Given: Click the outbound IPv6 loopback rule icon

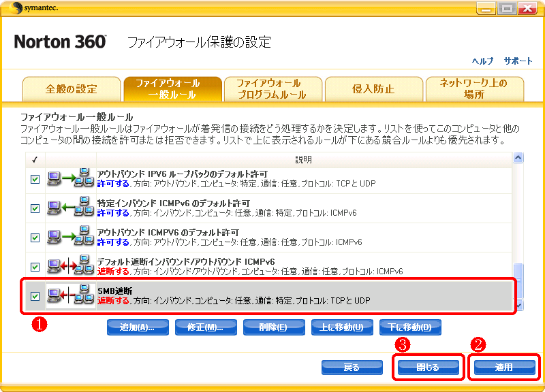Looking at the screenshot, I should click(70, 180).
